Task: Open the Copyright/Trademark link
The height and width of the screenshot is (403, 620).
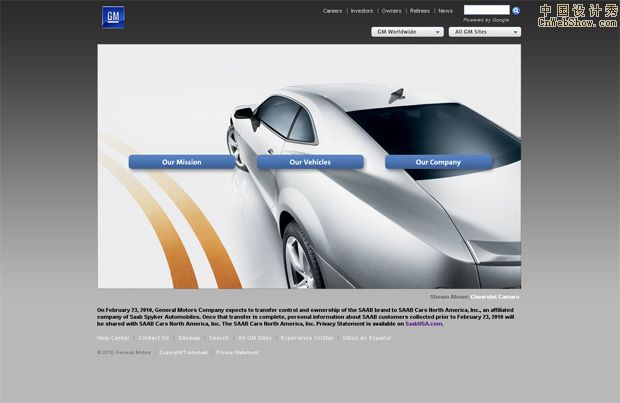Action: 183,352
